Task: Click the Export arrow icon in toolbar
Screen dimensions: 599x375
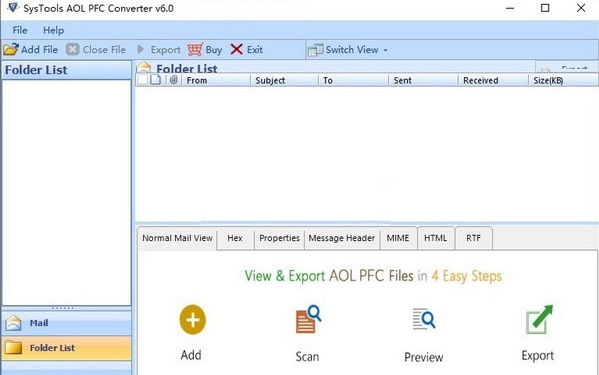Action: [141, 50]
